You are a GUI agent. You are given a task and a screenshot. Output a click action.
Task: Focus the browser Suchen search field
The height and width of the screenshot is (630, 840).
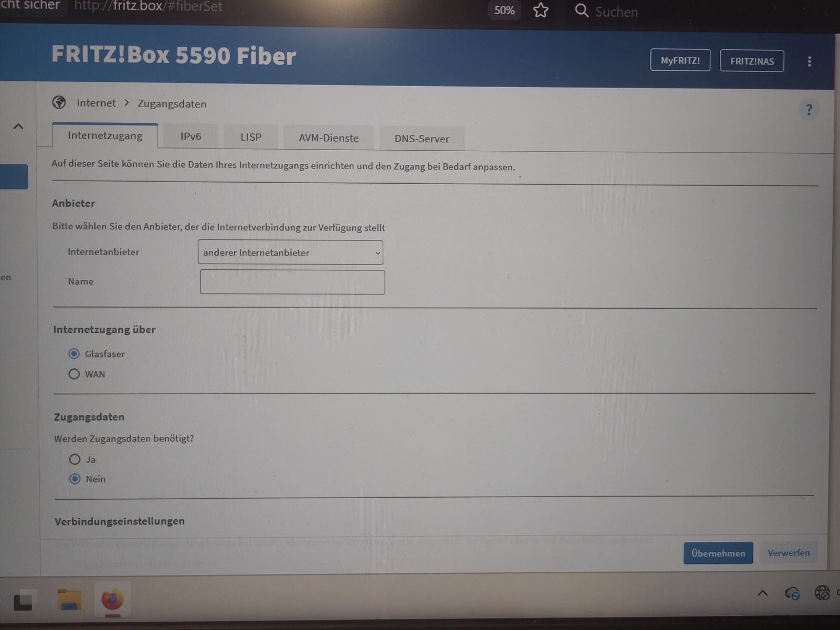coord(616,12)
